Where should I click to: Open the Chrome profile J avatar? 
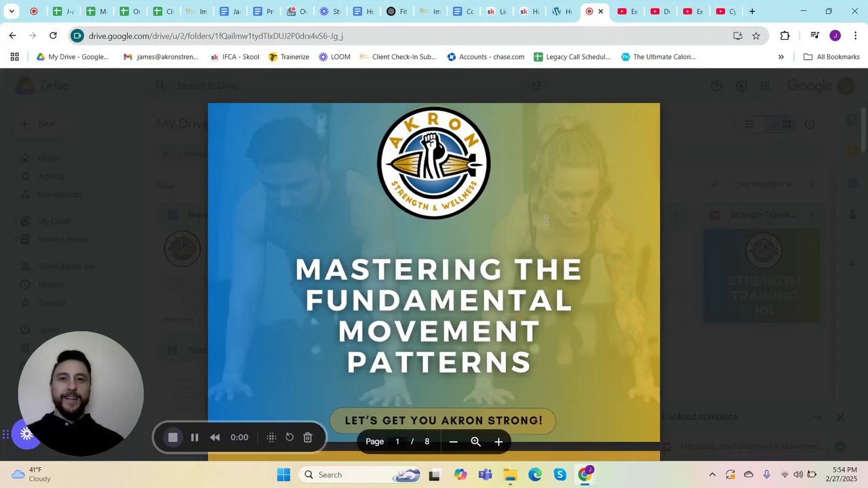pyautogui.click(x=835, y=36)
